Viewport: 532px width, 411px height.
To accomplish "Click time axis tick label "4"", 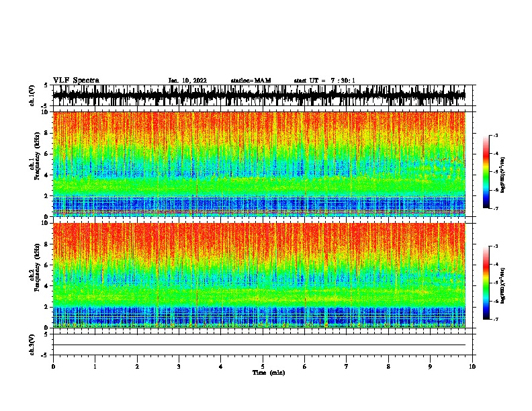I will [x=220, y=367].
